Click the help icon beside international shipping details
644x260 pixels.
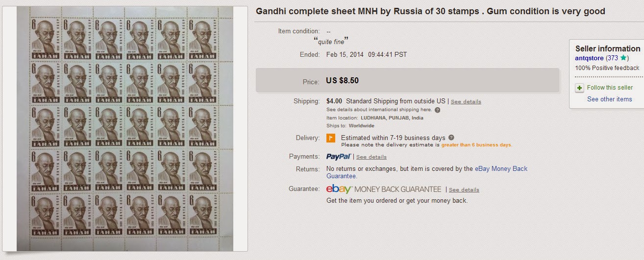point(437,110)
